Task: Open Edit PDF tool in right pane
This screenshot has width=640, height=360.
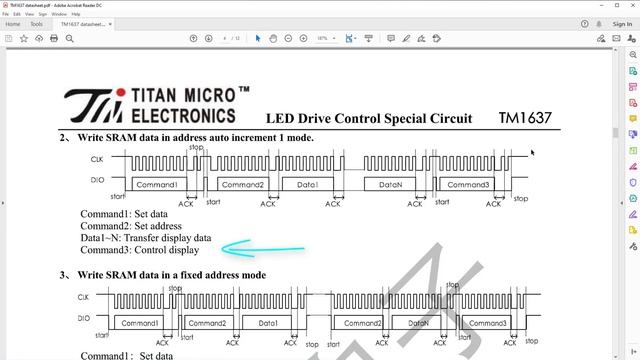Action: coord(633,87)
